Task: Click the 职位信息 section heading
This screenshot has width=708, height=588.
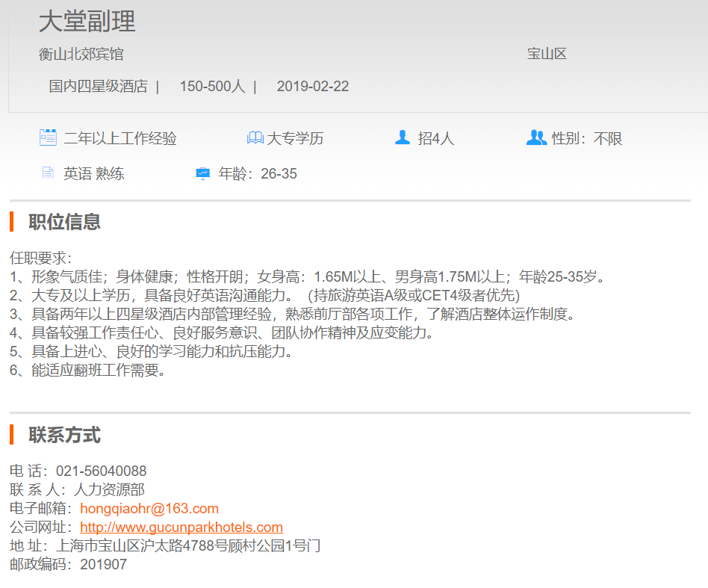Action: [64, 222]
